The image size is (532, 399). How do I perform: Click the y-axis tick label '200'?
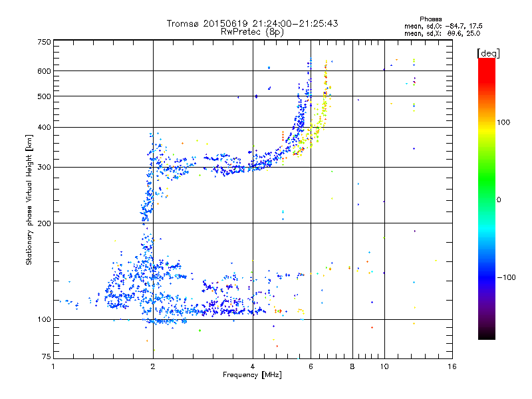click(x=44, y=223)
